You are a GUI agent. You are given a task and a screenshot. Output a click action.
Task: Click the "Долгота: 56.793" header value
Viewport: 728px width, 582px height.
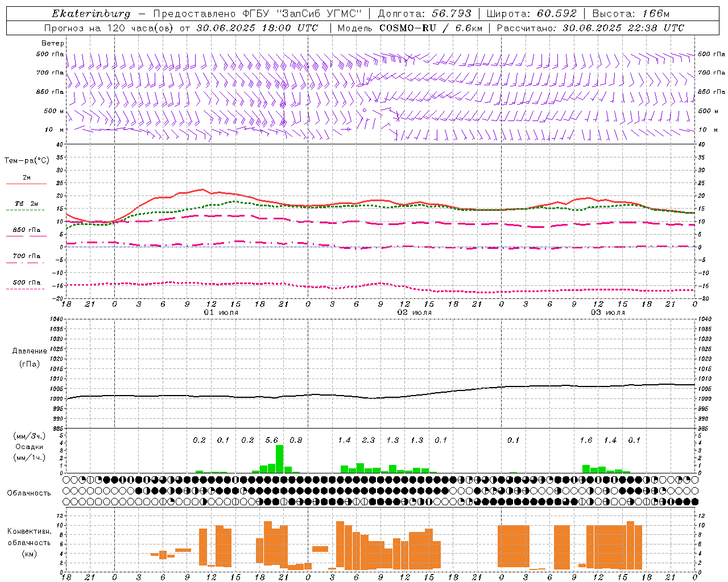click(424, 14)
